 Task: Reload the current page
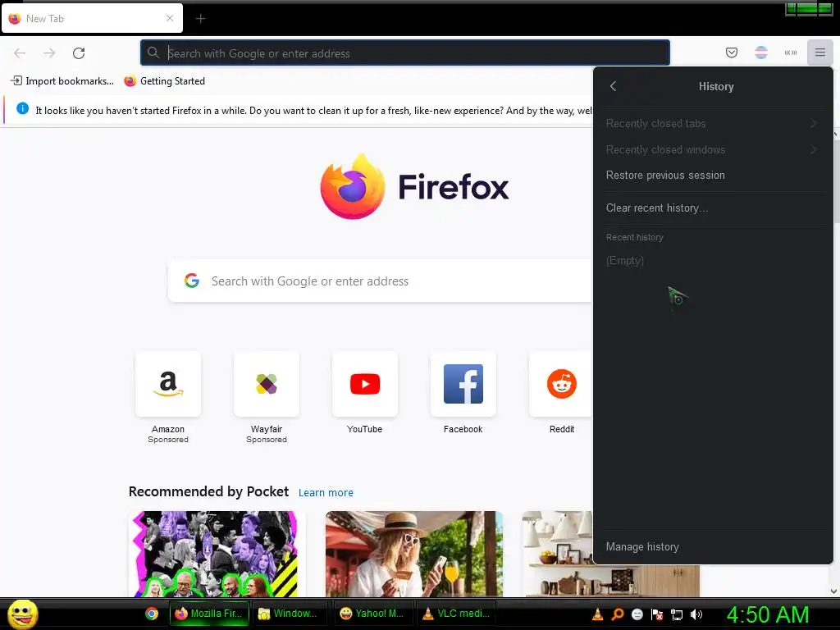pos(79,53)
